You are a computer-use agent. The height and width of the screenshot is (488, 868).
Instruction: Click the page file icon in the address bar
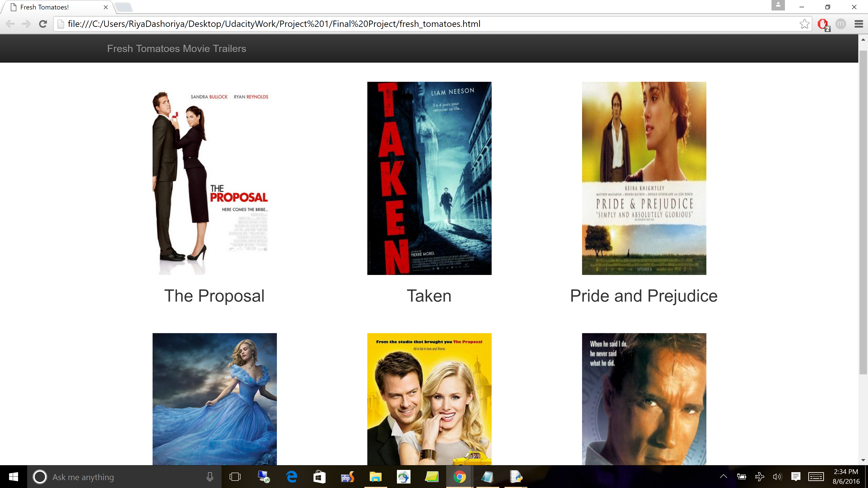61,24
